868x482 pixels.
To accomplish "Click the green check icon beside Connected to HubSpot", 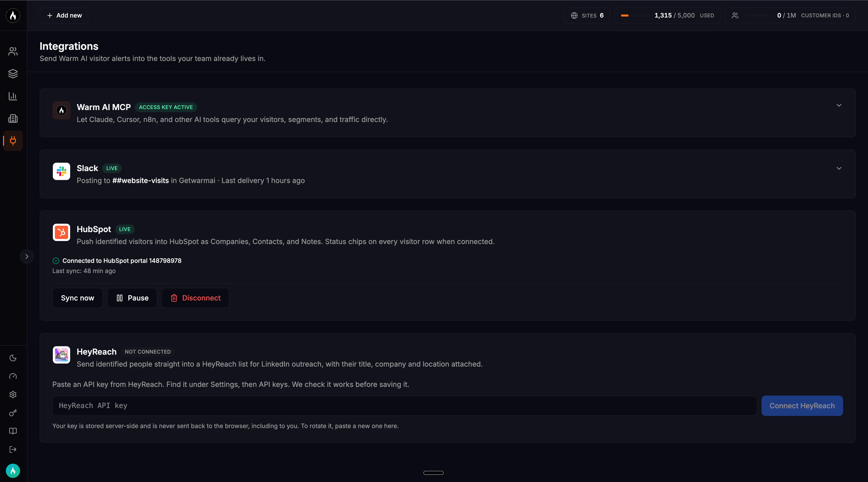I will click(x=56, y=261).
